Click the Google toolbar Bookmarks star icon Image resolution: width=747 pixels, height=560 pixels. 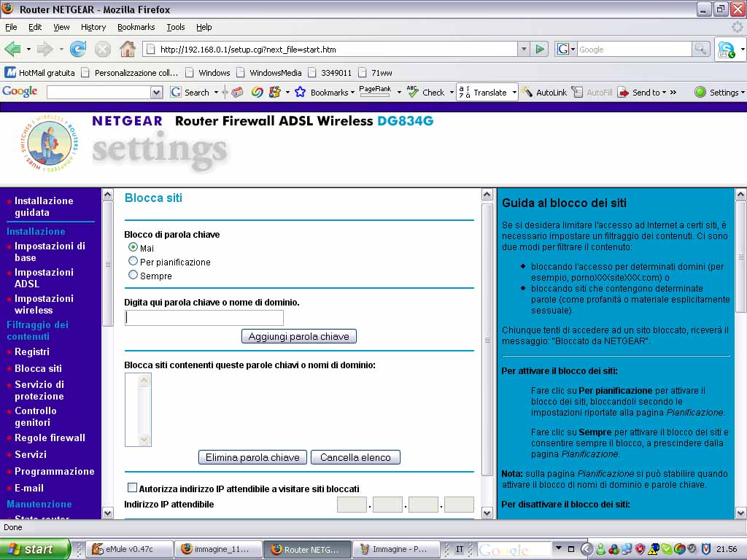pos(300,93)
